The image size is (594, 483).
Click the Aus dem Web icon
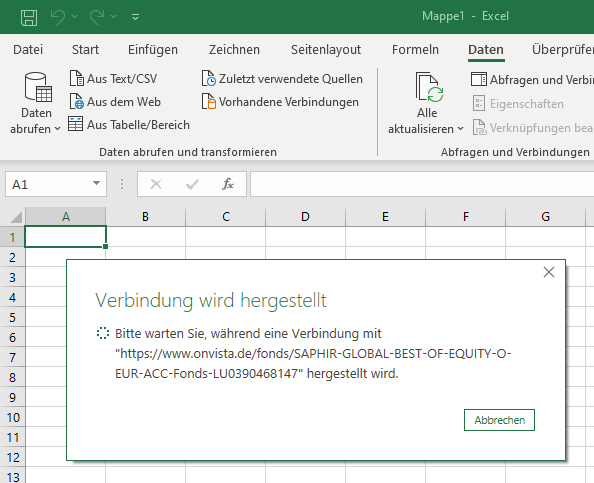coord(77,102)
